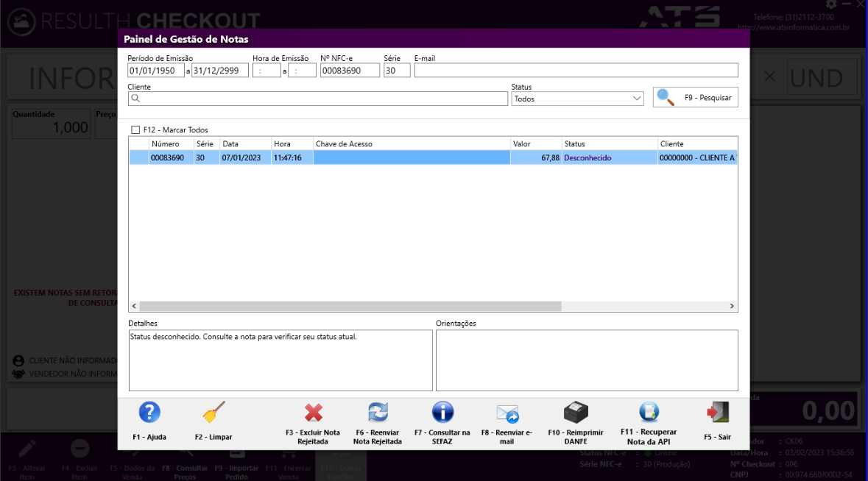Click the vendor handshake icon in checkout window
The image size is (868, 481).
(18, 374)
